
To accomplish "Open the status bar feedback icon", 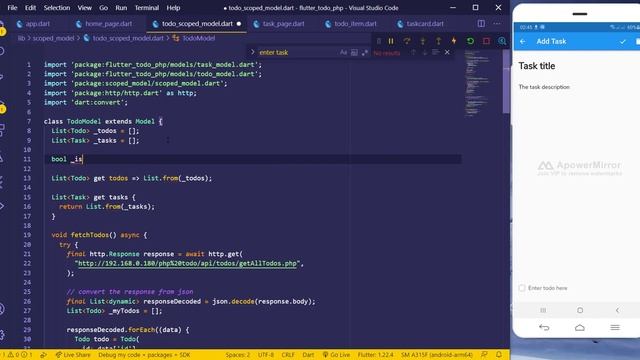I will click(484, 355).
